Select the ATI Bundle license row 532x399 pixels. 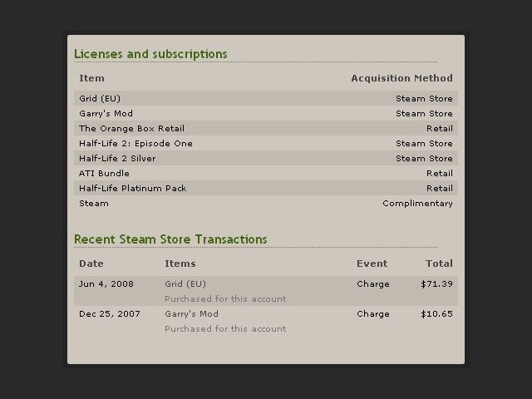point(266,173)
